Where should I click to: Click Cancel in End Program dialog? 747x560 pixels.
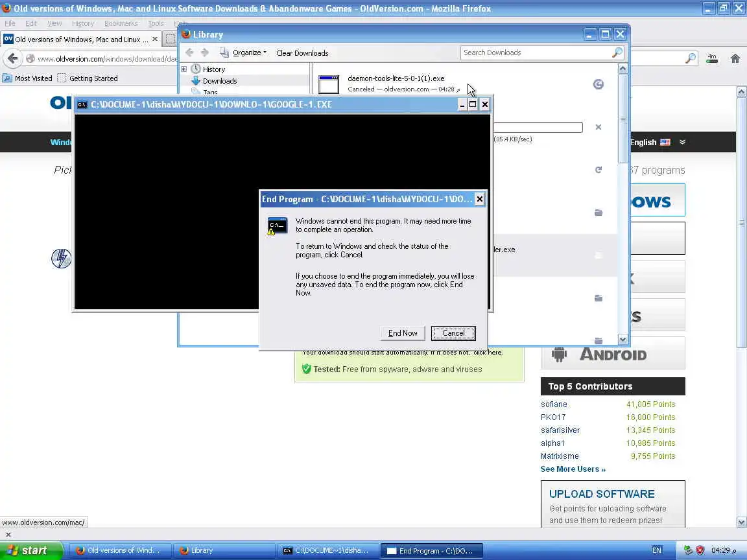pyautogui.click(x=453, y=333)
